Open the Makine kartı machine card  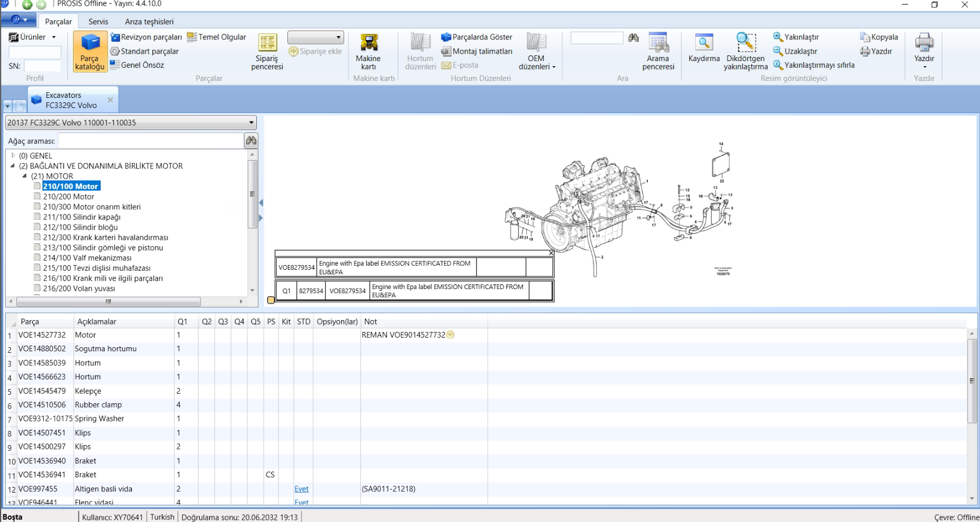tap(368, 51)
